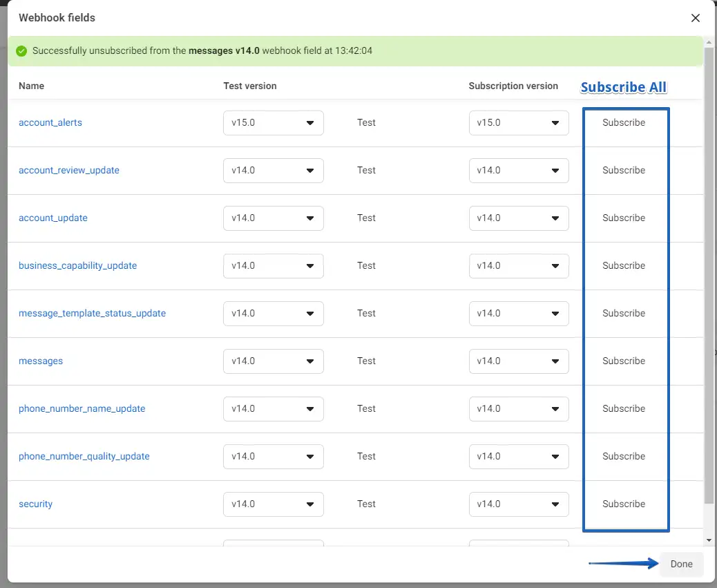The height and width of the screenshot is (588, 717).
Task: Test the phone_number_quality_update field
Action: (366, 457)
